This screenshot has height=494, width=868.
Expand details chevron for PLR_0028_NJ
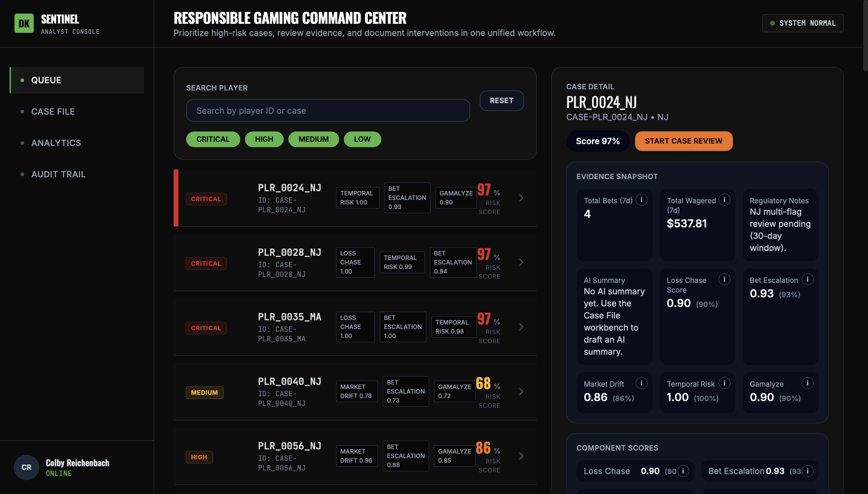(x=521, y=262)
